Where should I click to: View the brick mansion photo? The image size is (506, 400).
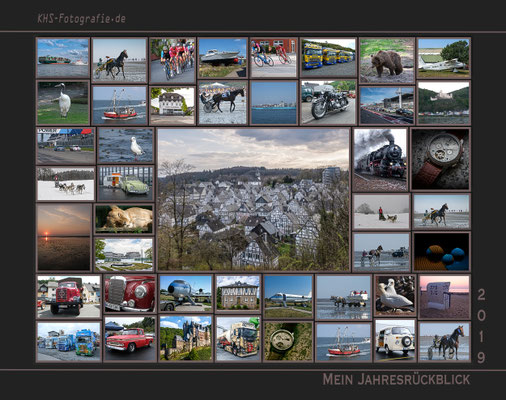[x=238, y=294]
